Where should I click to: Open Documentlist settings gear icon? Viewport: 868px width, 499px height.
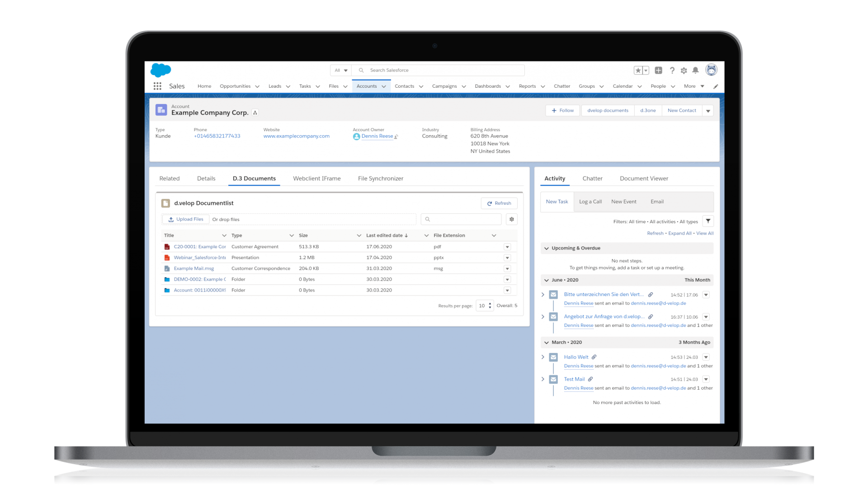[512, 219]
